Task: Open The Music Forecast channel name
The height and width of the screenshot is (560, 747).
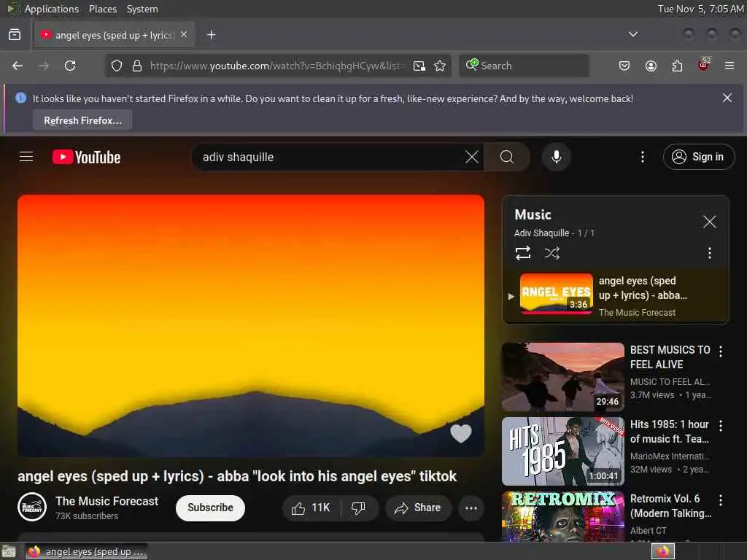Action: click(x=107, y=502)
